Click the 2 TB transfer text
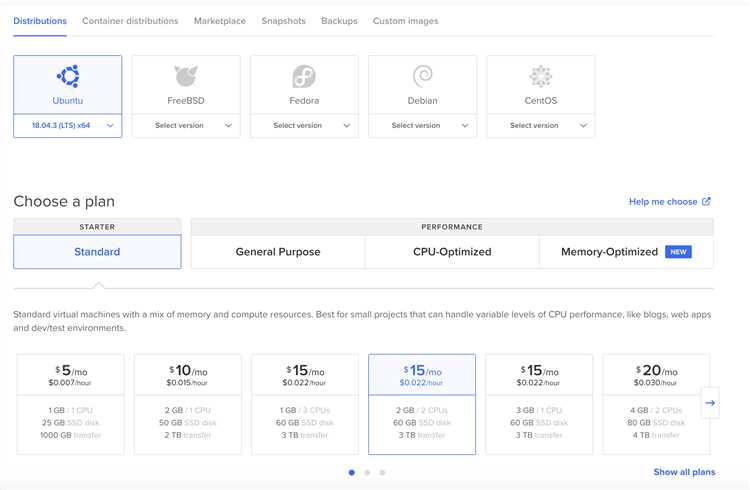Image resolution: width=750 pixels, height=490 pixels. pyautogui.click(x=188, y=435)
